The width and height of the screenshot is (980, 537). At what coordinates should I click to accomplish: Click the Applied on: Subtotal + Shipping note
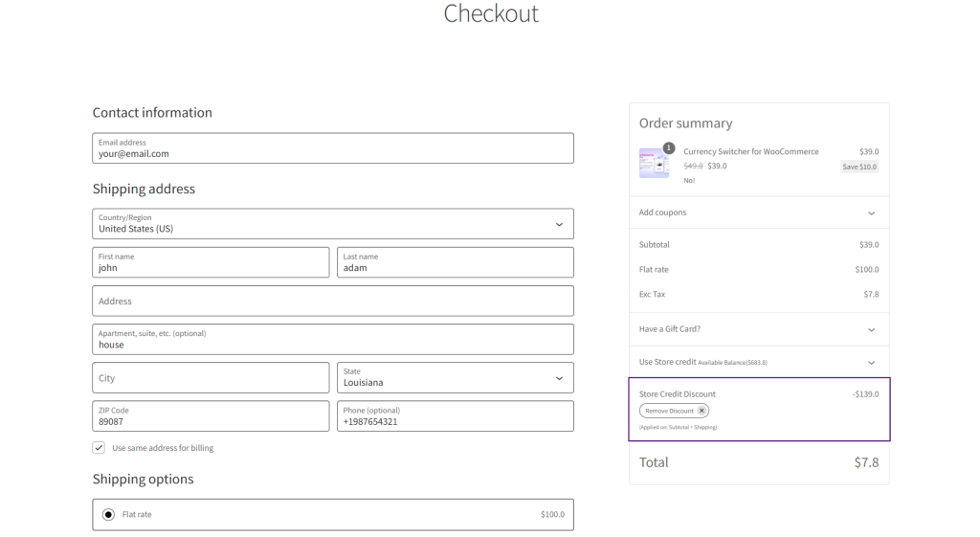click(x=679, y=428)
